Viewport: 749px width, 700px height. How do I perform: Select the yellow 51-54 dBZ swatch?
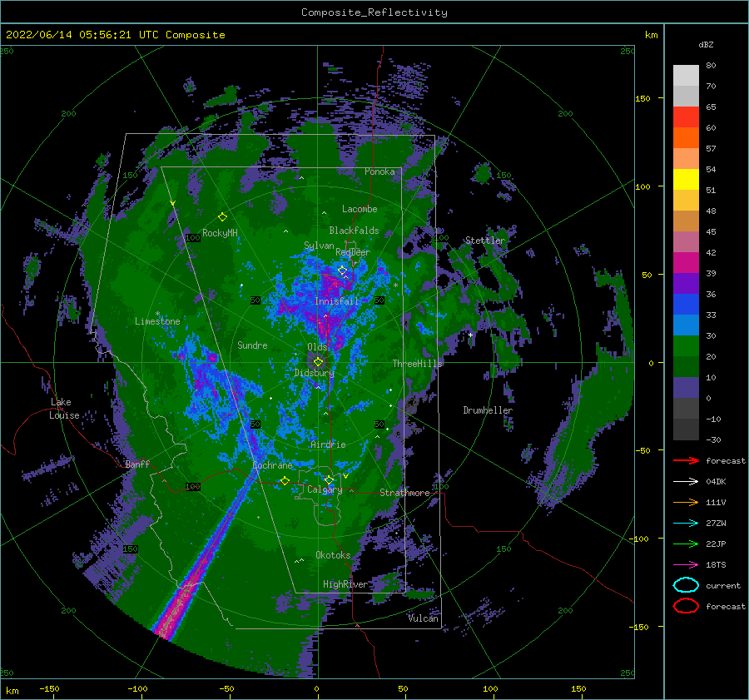[x=686, y=179]
